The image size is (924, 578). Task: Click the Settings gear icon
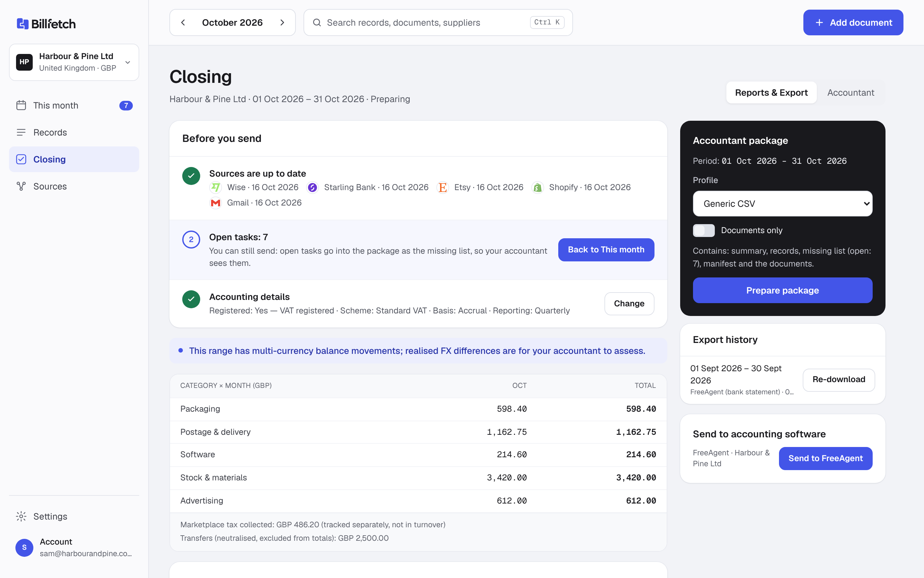[21, 516]
